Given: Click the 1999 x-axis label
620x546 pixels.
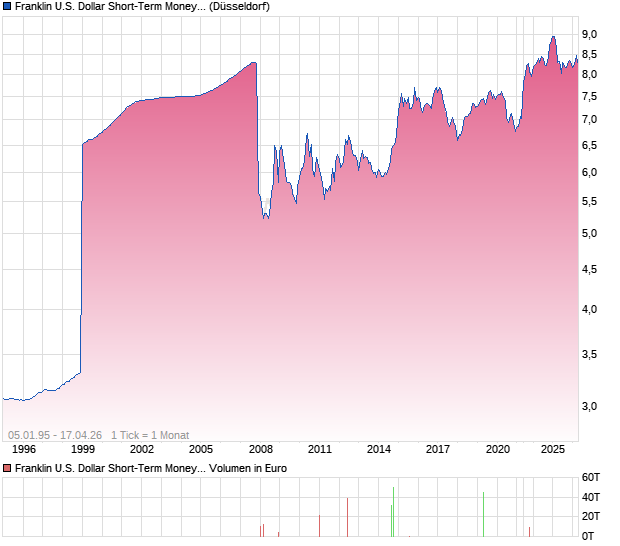Looking at the screenshot, I should point(83,449).
